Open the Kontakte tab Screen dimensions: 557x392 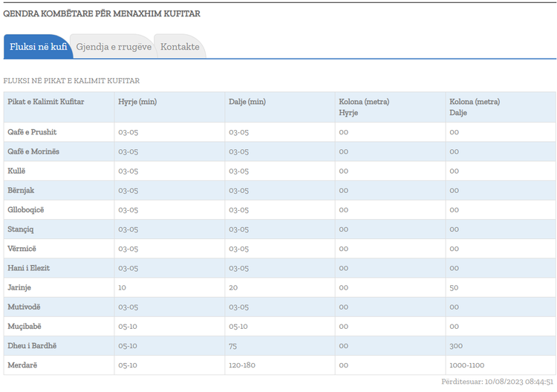(x=180, y=47)
